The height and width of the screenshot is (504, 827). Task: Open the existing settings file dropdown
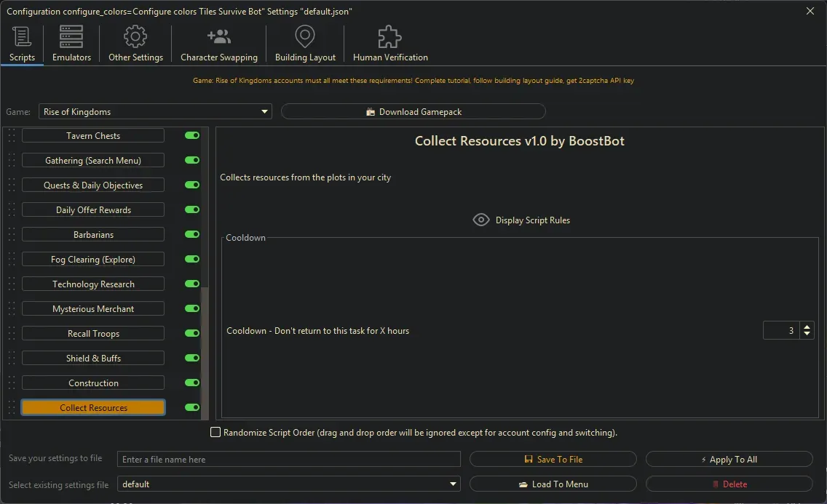tap(452, 484)
